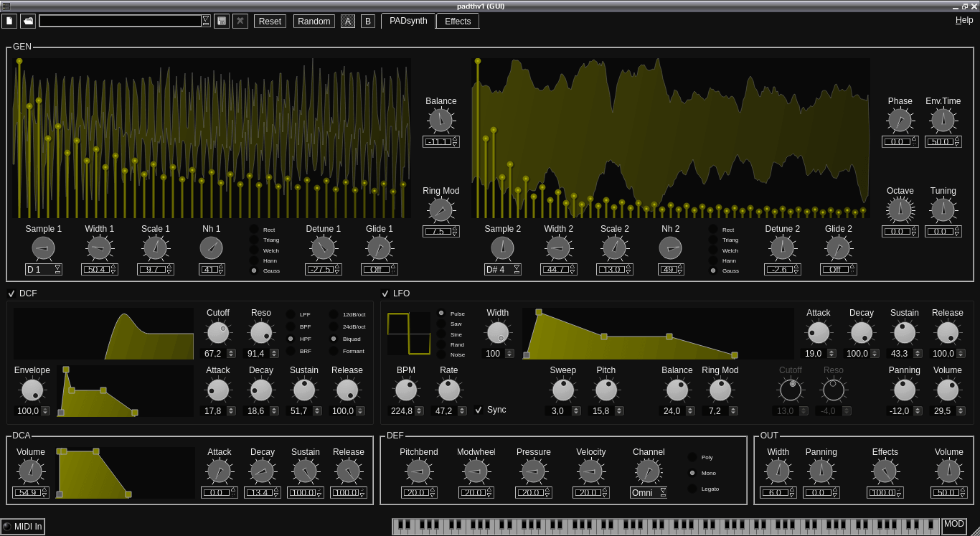This screenshot has width=980, height=536.
Task: Click the Sample 1 knob
Action: coord(44,248)
